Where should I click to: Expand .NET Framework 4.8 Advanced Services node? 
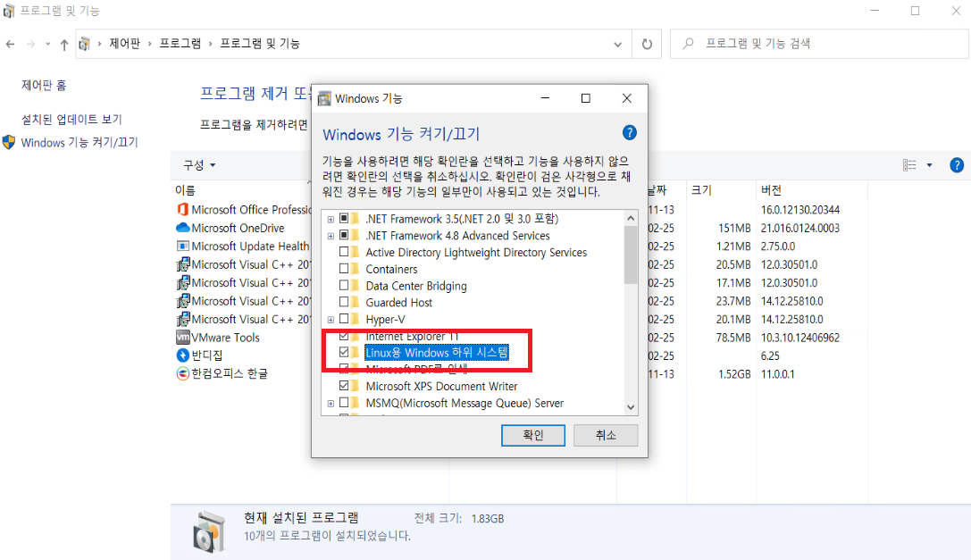pos(331,236)
